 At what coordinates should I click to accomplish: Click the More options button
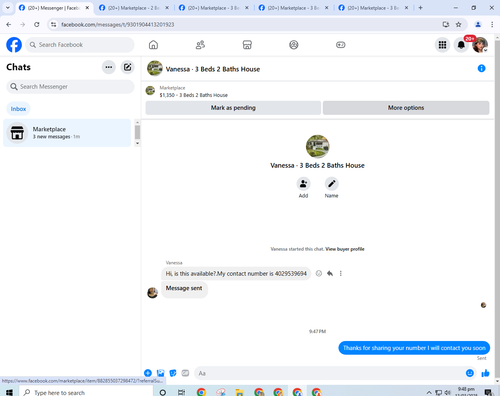(406, 108)
